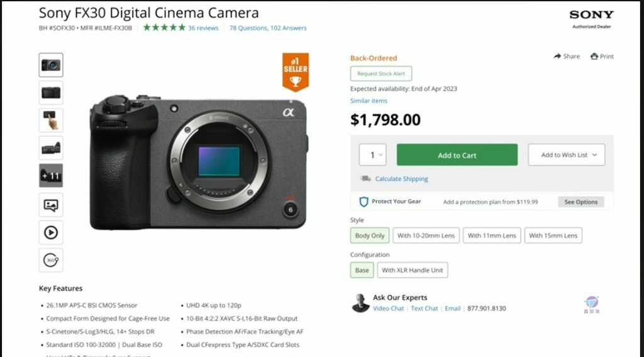Open the See Options protection plans
The width and height of the screenshot is (644, 357).
580,202
